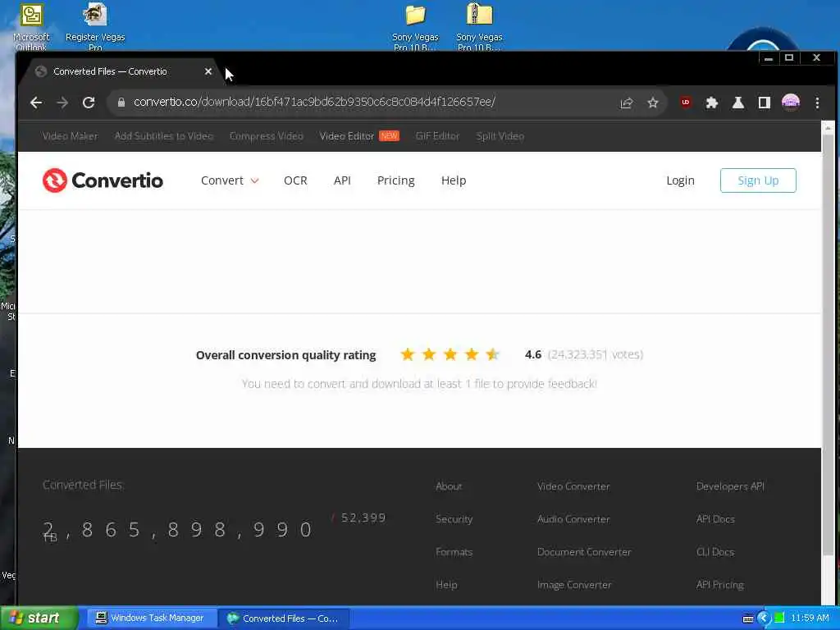840x630 pixels.
Task: Open the Security footer link
Action: tap(454, 519)
